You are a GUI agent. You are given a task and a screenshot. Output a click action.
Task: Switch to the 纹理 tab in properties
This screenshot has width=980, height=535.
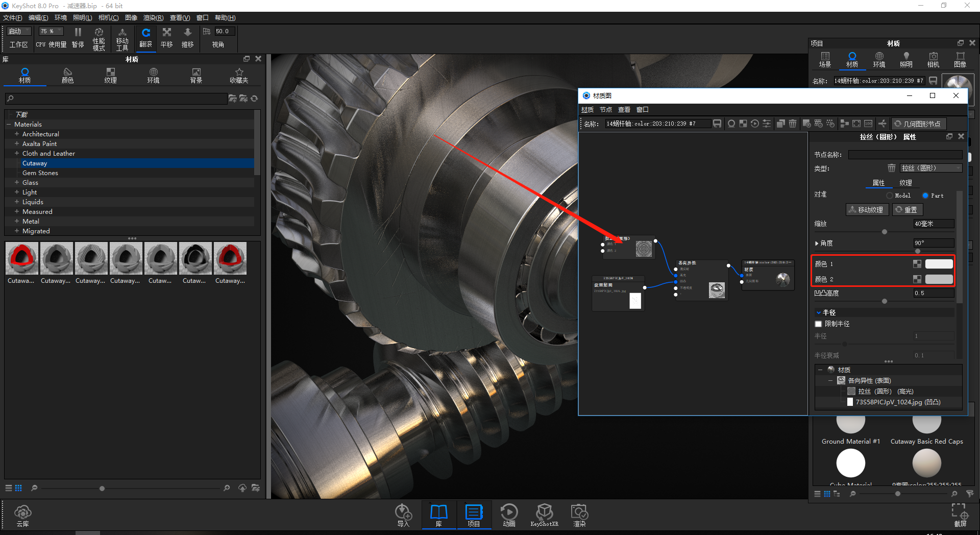[x=905, y=183]
